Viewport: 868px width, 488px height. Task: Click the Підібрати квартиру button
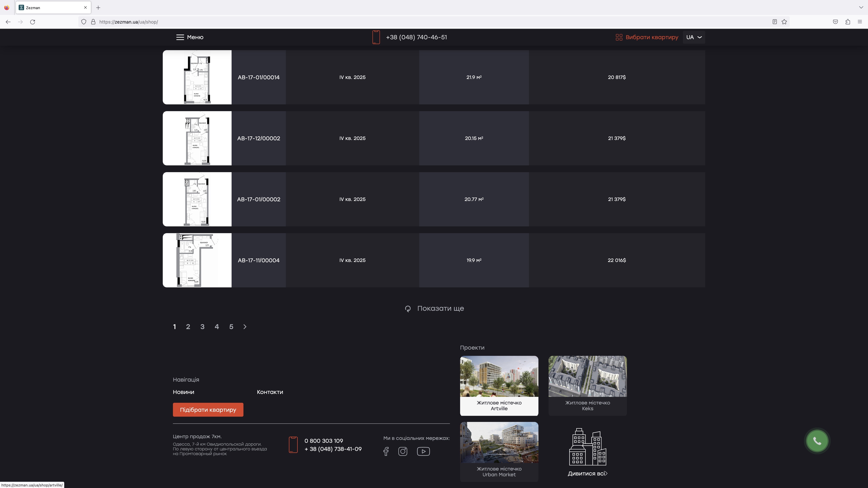(208, 410)
